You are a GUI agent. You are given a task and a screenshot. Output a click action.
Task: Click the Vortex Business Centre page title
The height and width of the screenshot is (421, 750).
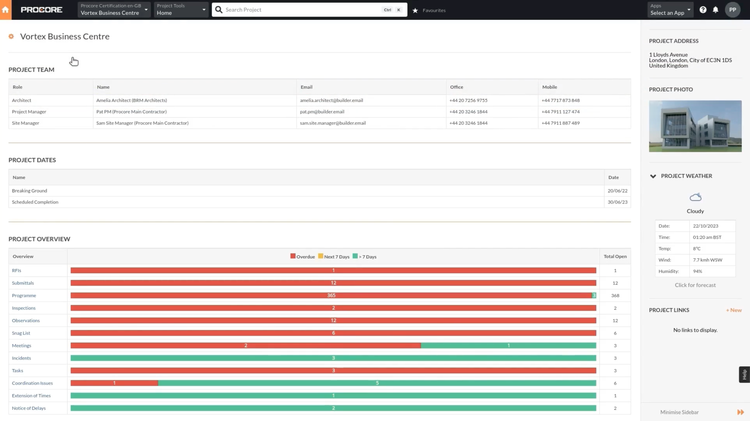pos(65,36)
